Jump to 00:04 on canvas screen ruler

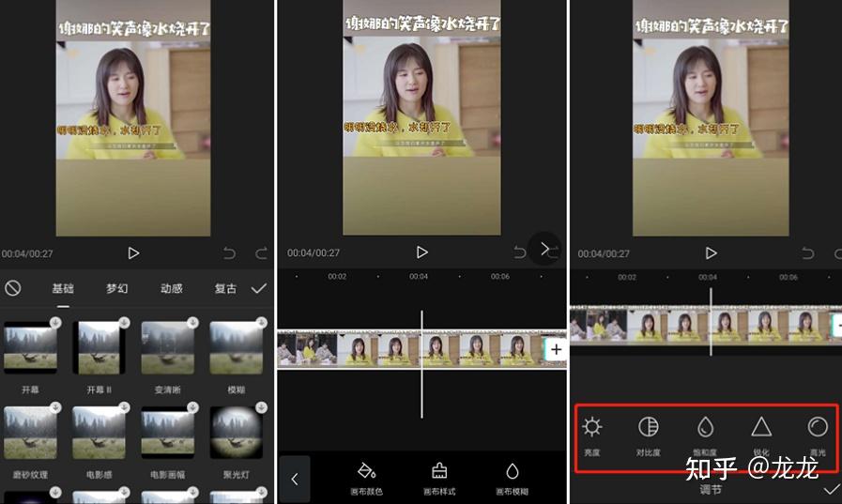419,277
